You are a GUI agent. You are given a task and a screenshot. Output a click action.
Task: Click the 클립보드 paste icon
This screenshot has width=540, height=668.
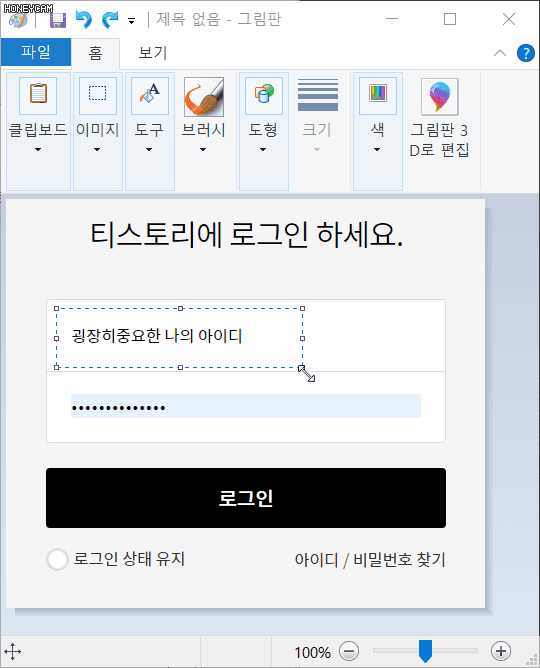pos(38,96)
